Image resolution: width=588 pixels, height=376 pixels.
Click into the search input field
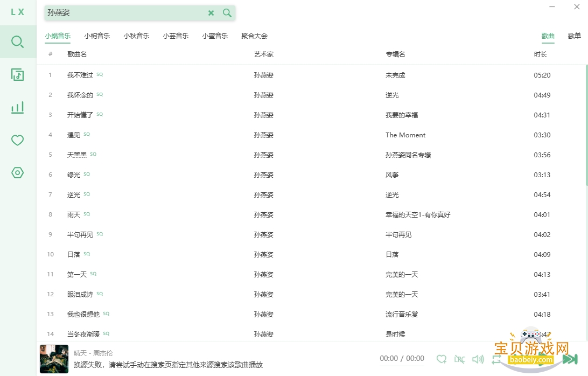(x=125, y=13)
